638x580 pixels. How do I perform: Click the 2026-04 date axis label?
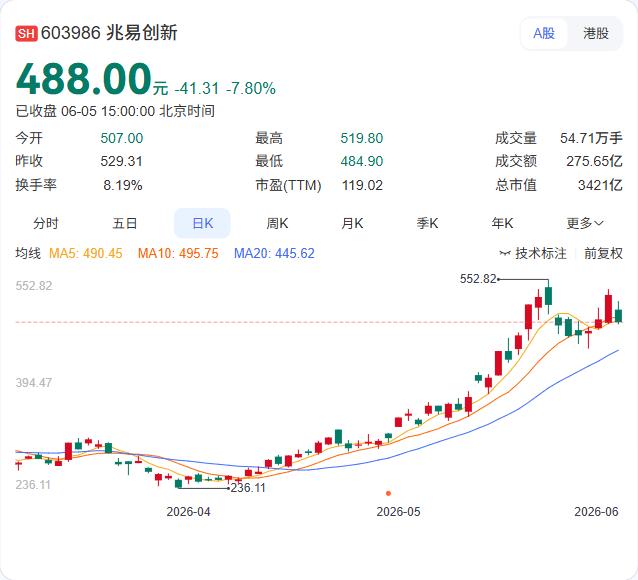click(x=188, y=512)
